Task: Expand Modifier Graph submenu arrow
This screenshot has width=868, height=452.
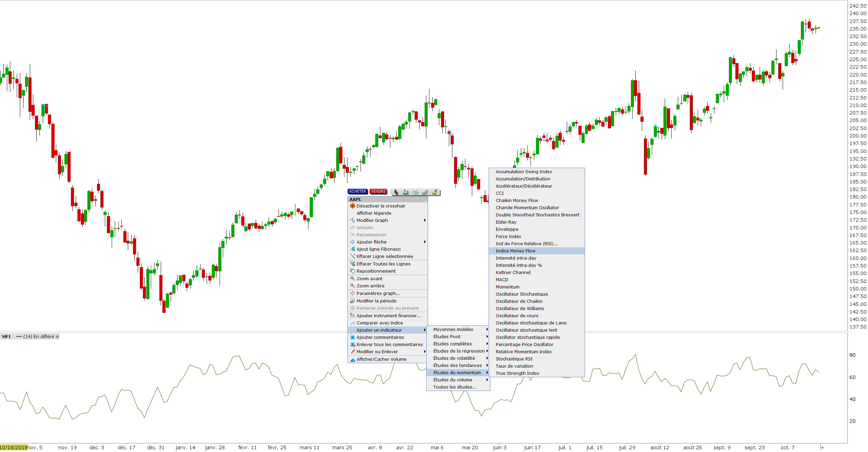Action: [425, 220]
